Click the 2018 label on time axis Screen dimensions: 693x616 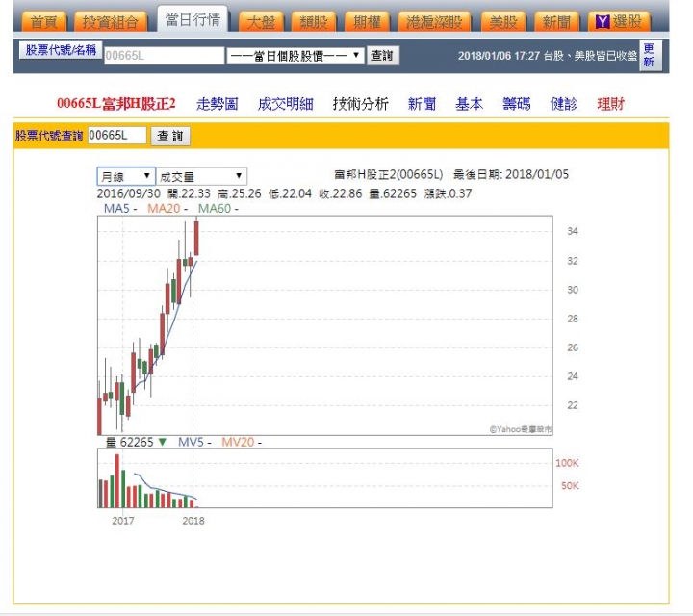(193, 521)
